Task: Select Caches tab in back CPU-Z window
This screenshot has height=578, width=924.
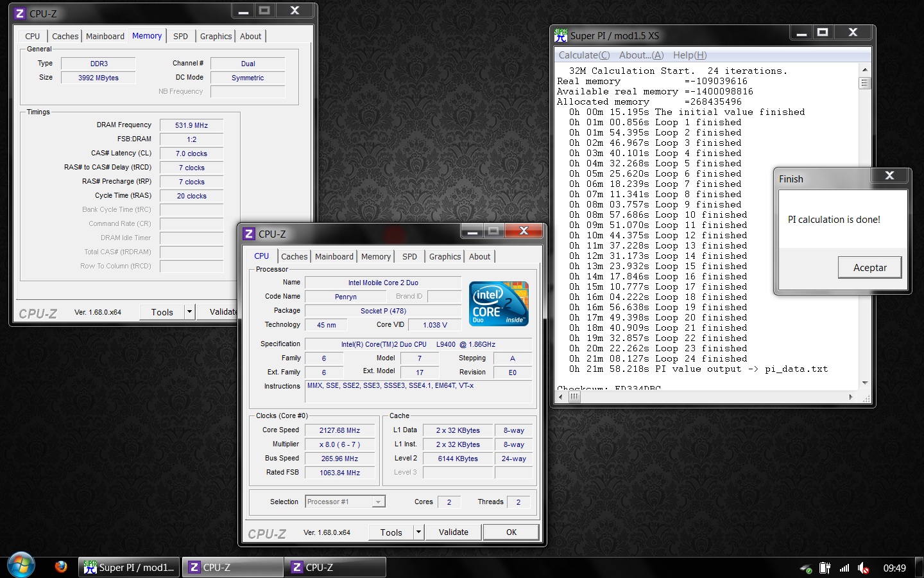Action: [x=65, y=36]
